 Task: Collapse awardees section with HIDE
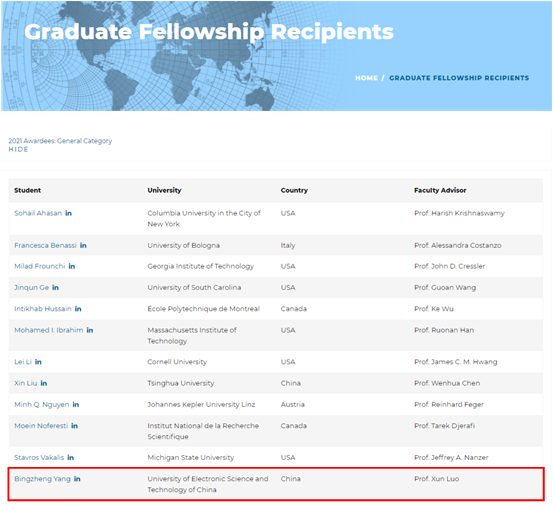click(x=18, y=149)
